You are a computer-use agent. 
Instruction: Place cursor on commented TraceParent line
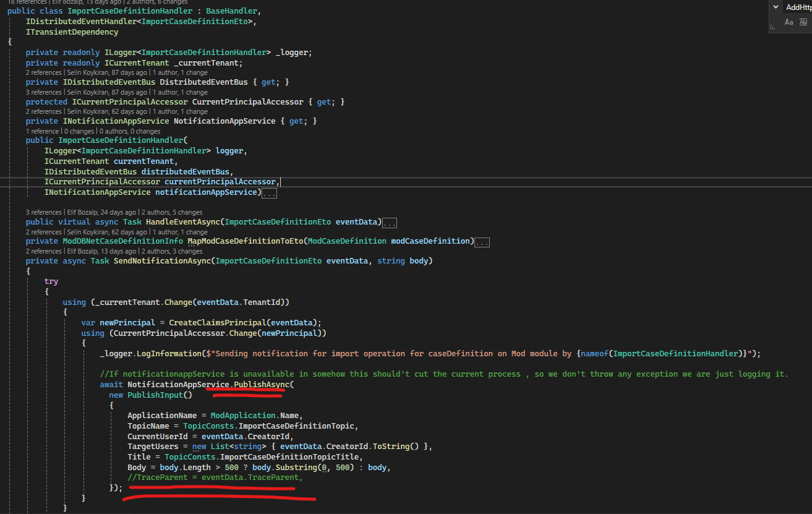click(215, 478)
